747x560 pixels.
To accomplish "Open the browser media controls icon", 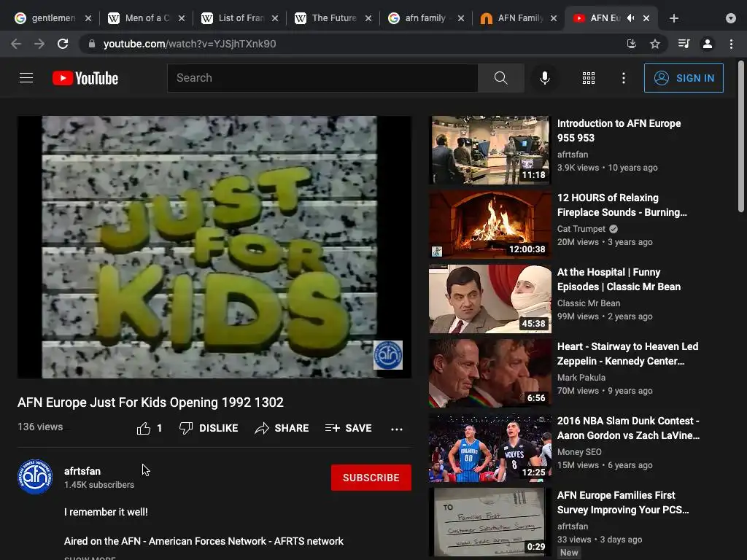I will click(684, 44).
